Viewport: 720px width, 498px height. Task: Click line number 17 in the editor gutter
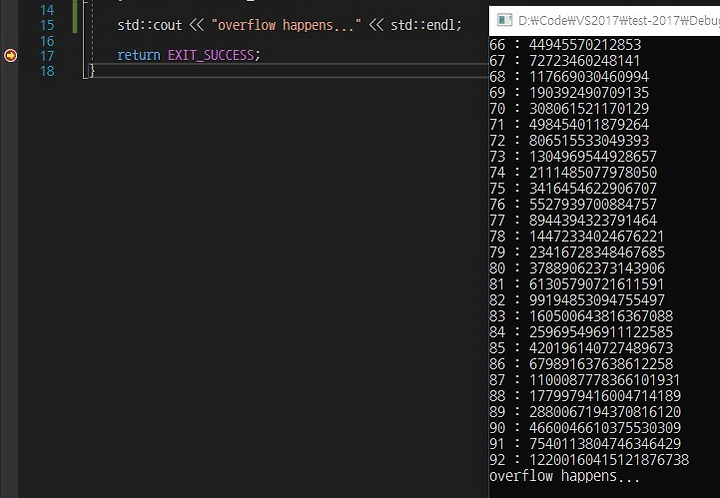click(x=47, y=56)
